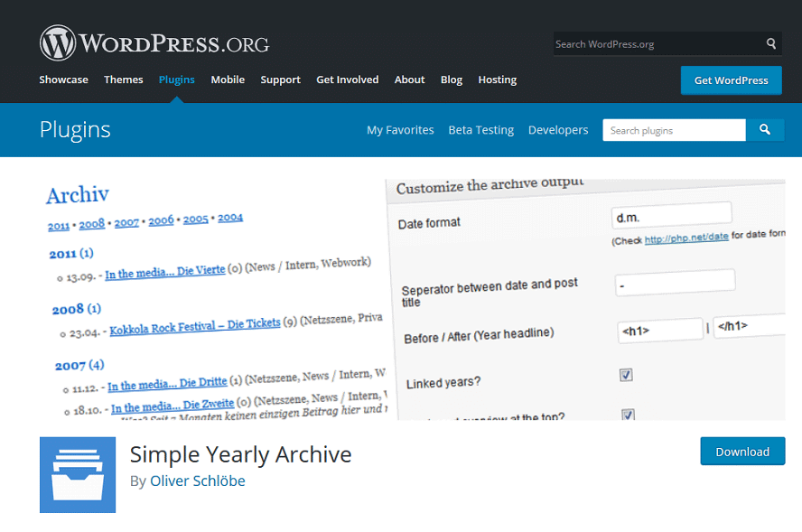Click year 2008 in the archive year list

pyautogui.click(x=91, y=224)
